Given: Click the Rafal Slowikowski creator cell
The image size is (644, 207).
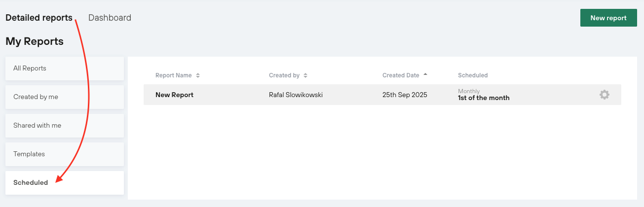Looking at the screenshot, I should point(296,95).
